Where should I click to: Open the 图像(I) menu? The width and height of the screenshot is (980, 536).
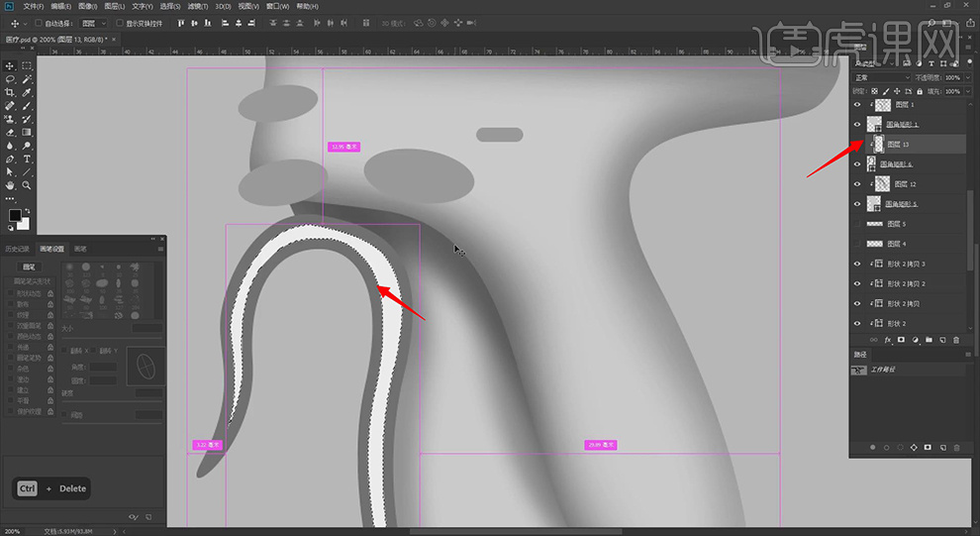click(x=87, y=6)
